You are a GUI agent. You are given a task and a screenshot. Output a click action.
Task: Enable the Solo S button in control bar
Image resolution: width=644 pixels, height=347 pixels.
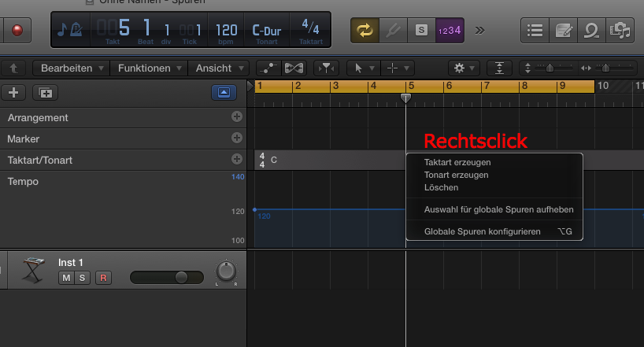coord(421,30)
